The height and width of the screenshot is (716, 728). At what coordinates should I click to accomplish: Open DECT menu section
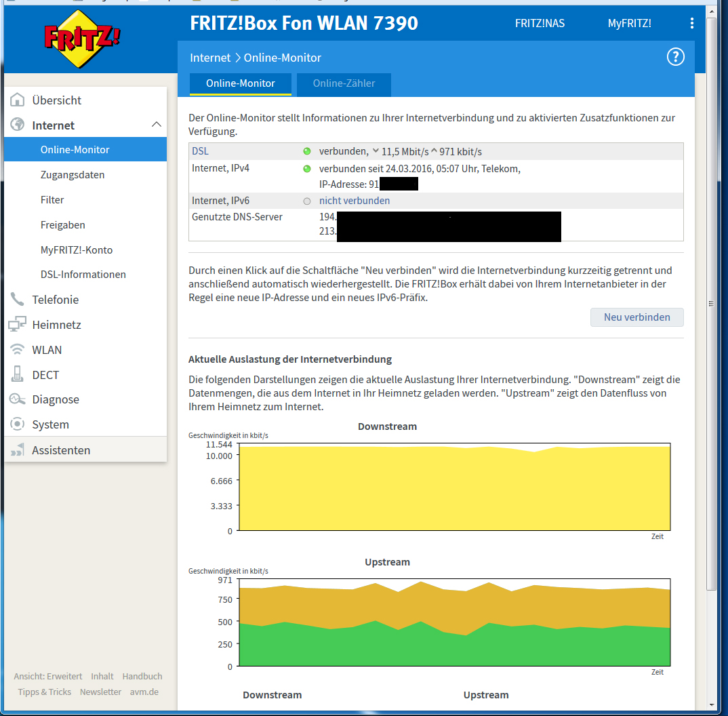coord(45,375)
